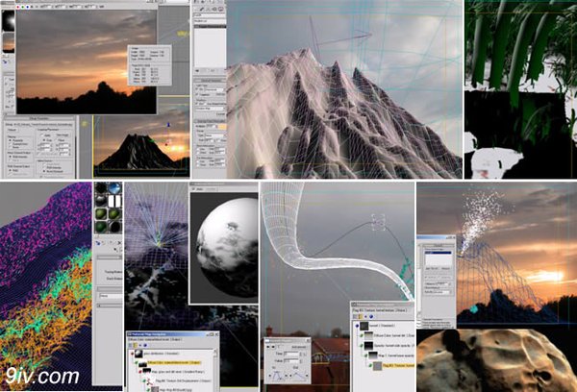Select the grey sphere material sample slot

(101, 201)
